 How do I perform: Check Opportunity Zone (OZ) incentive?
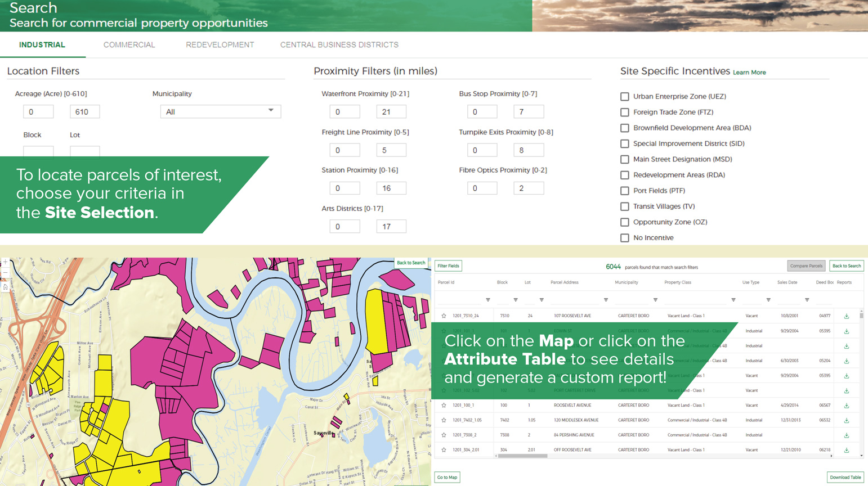[x=625, y=222]
